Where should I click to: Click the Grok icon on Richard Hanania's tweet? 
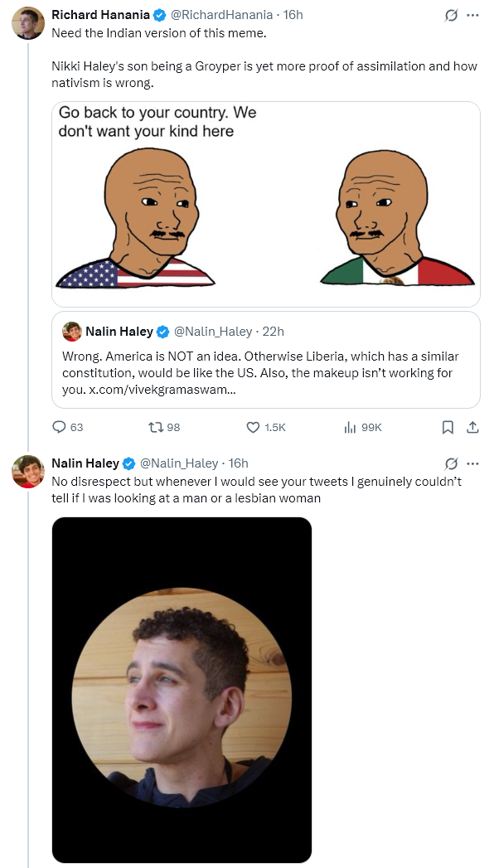[x=452, y=16]
